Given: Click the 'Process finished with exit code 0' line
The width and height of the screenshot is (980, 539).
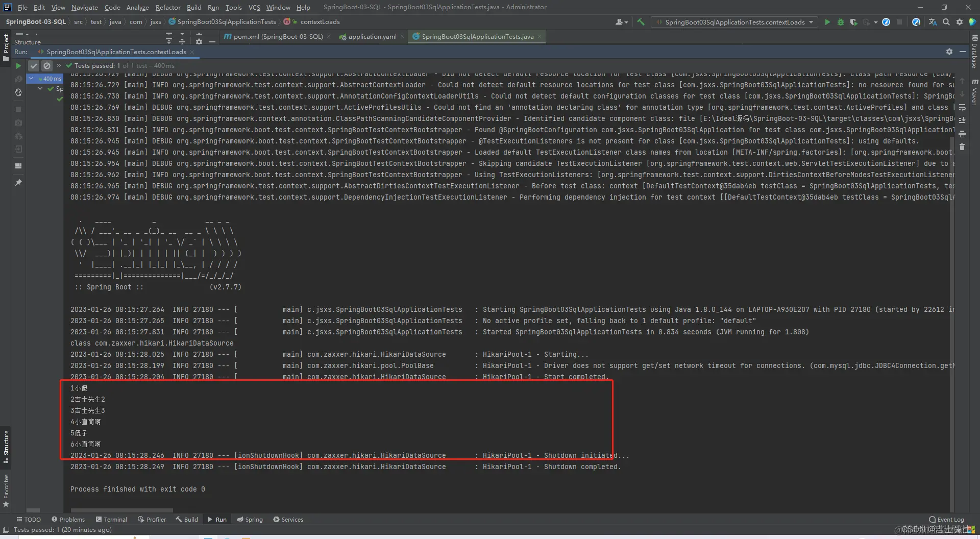Looking at the screenshot, I should (x=138, y=489).
